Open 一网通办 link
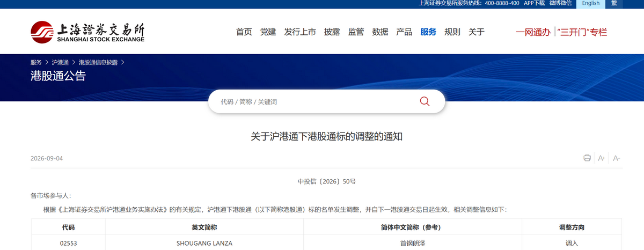 pyautogui.click(x=533, y=32)
